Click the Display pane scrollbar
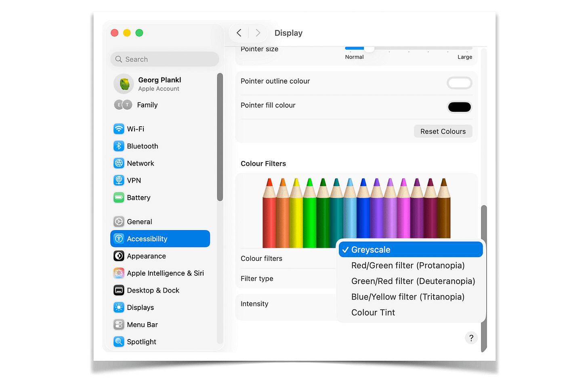The width and height of the screenshot is (588, 381). [x=484, y=278]
